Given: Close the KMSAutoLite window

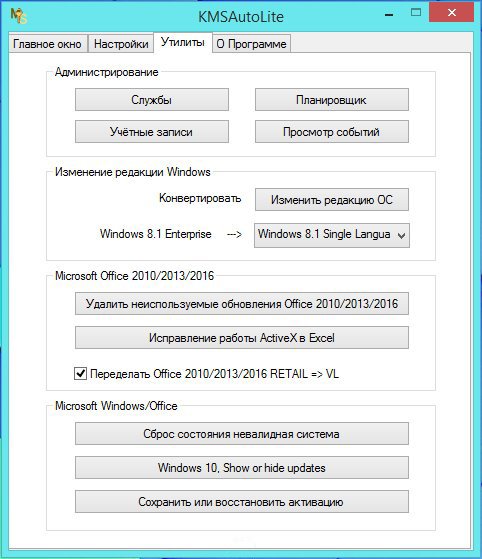Looking at the screenshot, I should 451,13.
